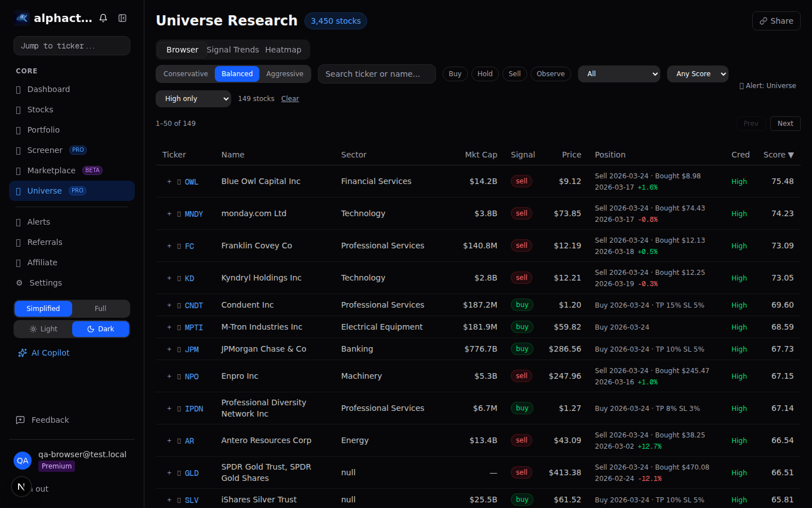Open the Any Score dropdown
Screen dimensions: 812x508
(x=698, y=73)
